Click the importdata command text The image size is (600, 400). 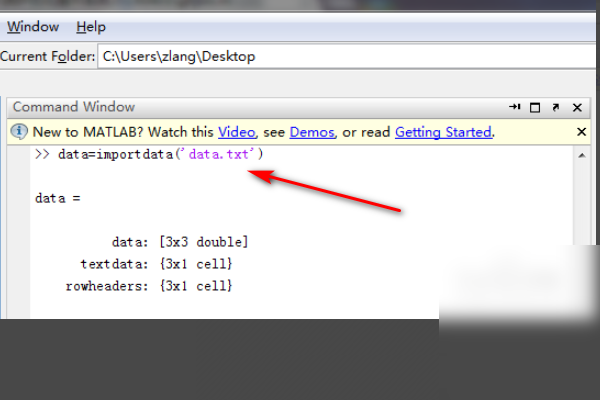[x=135, y=154]
